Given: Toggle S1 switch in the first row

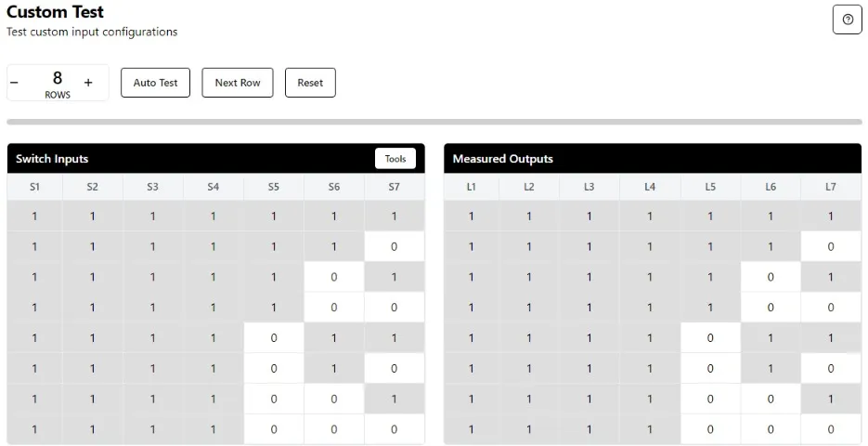Looking at the screenshot, I should 34,216.
